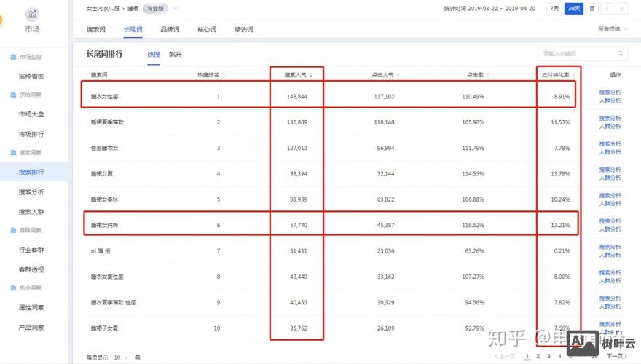Open 监控看板 in the sidebar

(x=31, y=76)
